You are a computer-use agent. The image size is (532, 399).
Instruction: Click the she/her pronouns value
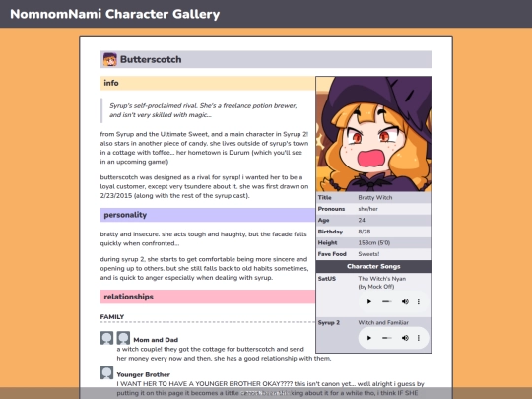(367, 209)
